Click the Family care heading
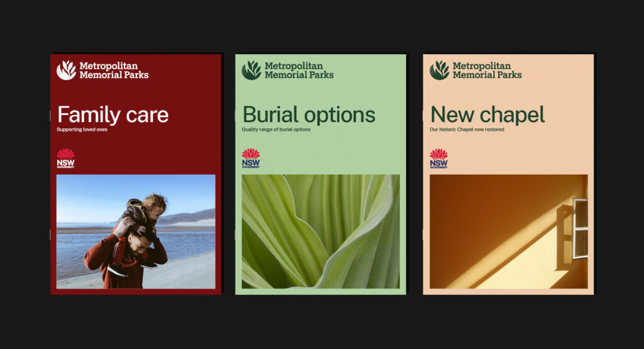Screen dimensions: 644x349 pyautogui.click(x=113, y=114)
